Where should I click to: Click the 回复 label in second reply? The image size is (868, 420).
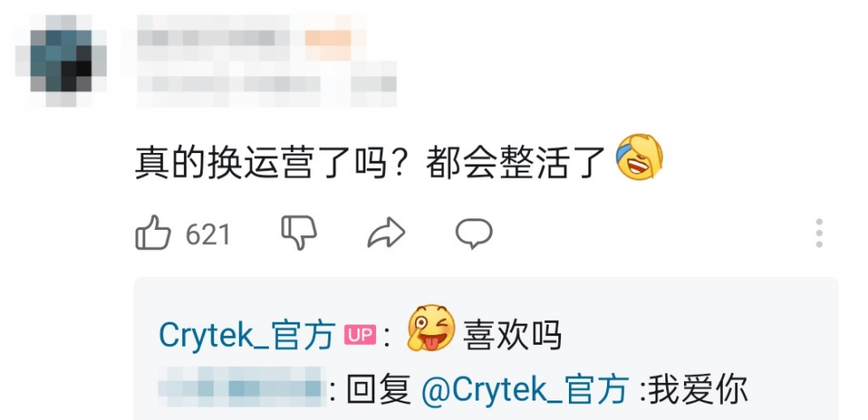[x=380, y=389]
